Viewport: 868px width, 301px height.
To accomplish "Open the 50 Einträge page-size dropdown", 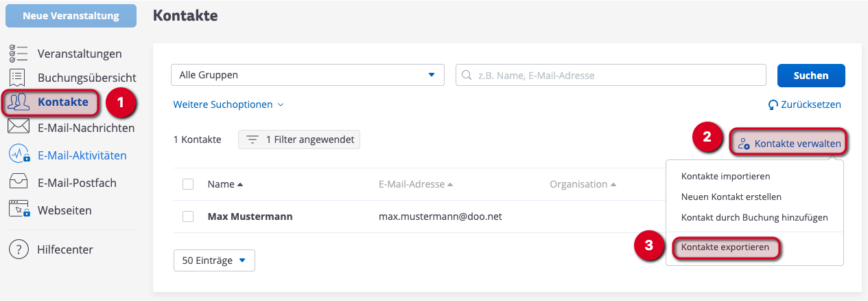I will tap(215, 260).
